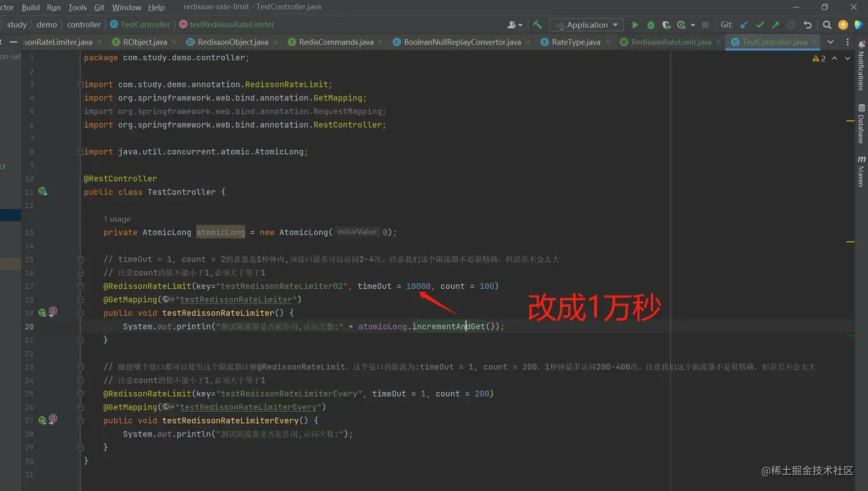Click the study breadcrumb

coord(17,25)
